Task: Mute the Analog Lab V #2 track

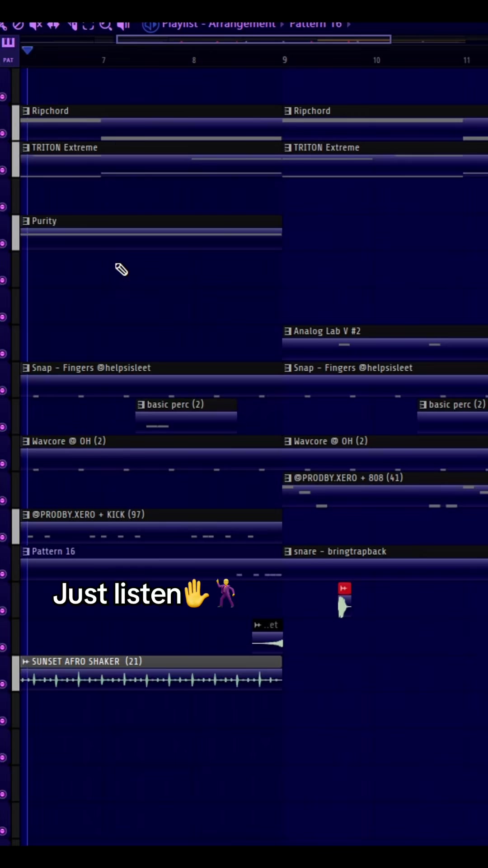Action: 3,354
